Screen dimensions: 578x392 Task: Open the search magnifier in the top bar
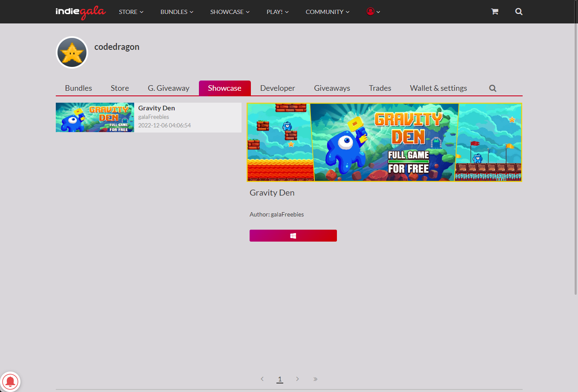519,12
